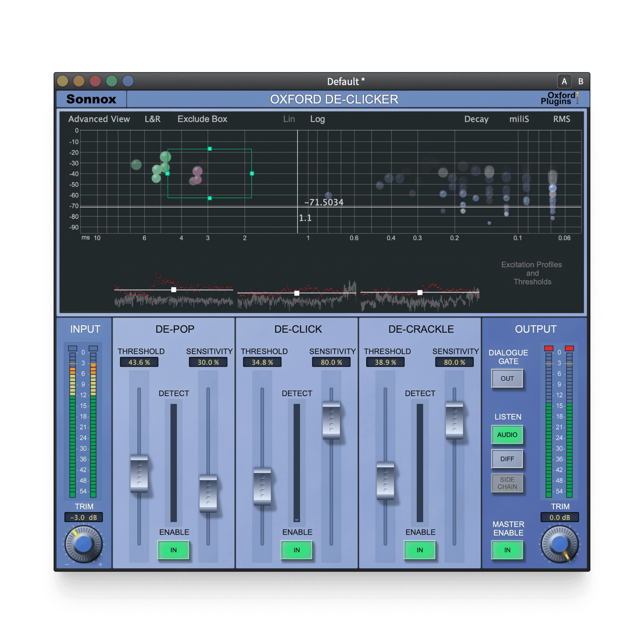Click the input TRIM knob

point(83,544)
